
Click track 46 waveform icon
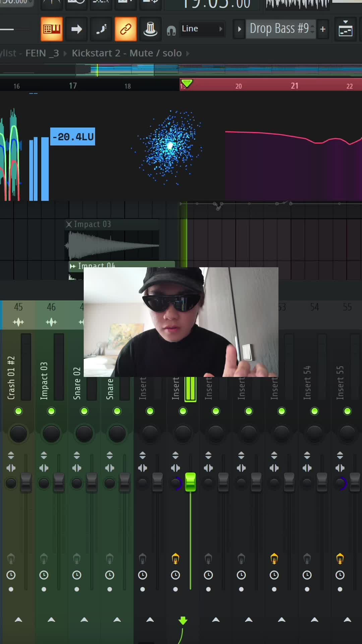(51, 322)
